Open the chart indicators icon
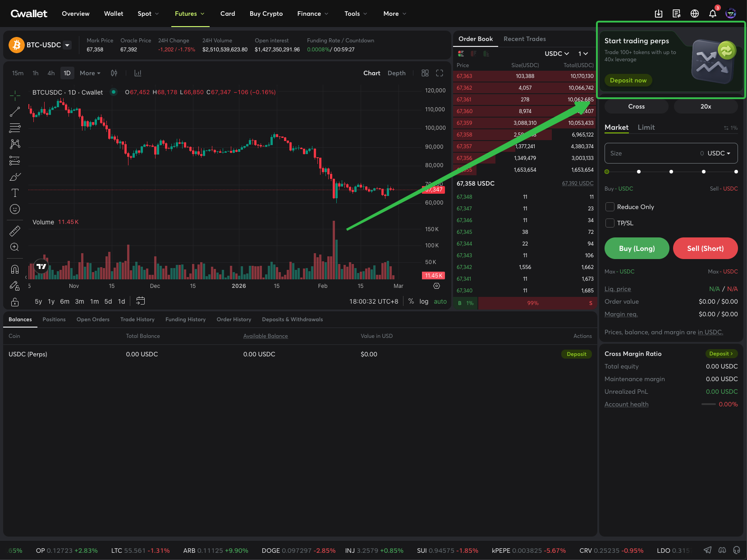 click(138, 73)
